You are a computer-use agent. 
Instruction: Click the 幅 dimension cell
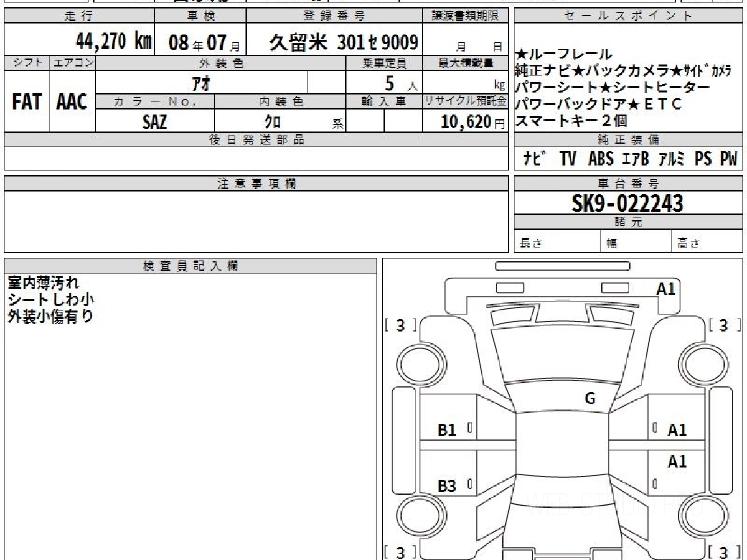point(637,241)
